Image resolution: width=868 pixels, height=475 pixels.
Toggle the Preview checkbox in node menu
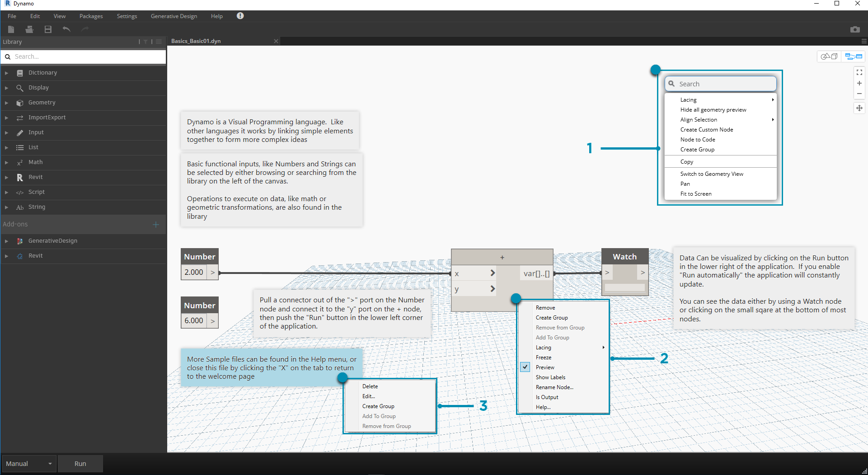(x=525, y=367)
